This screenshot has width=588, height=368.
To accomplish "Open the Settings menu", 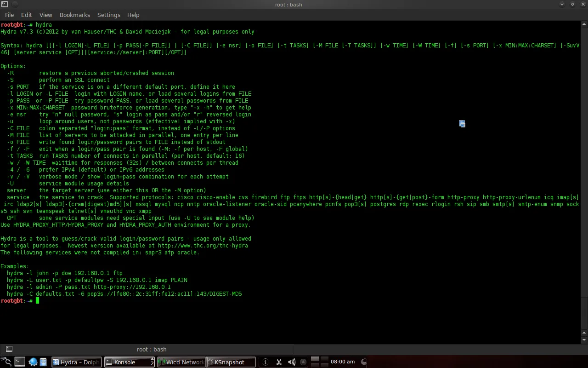I will click(108, 15).
